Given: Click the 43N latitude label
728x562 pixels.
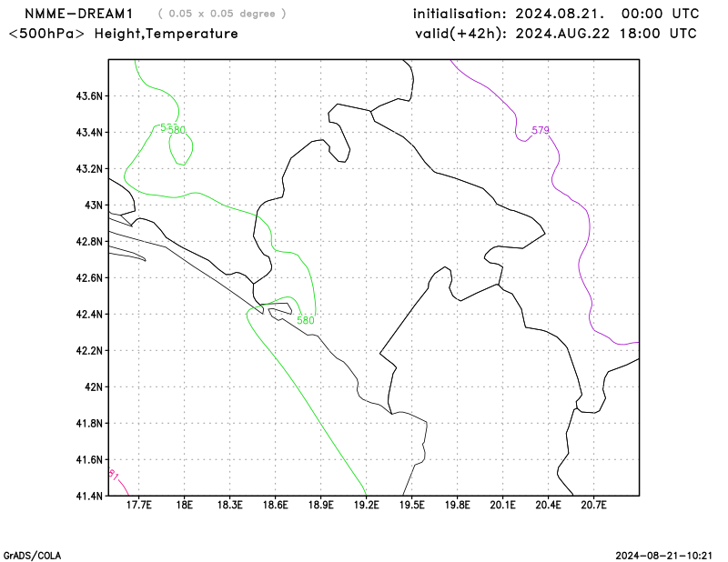Looking at the screenshot, I should point(94,206).
